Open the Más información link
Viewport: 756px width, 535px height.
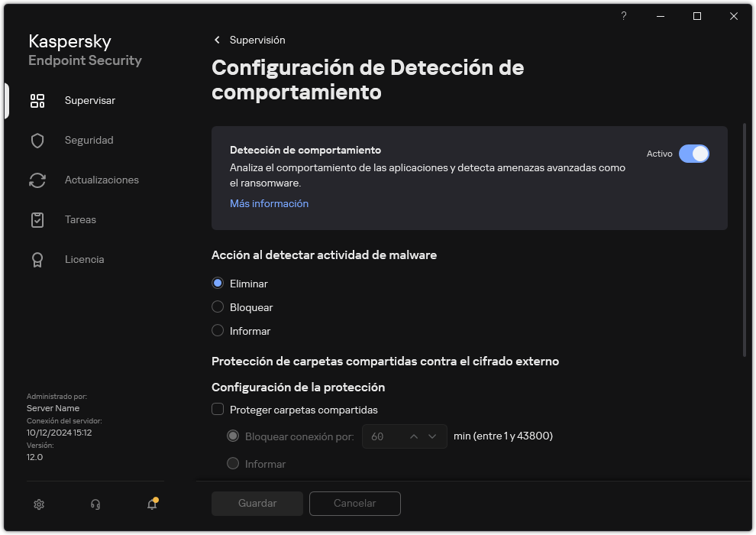pos(269,203)
